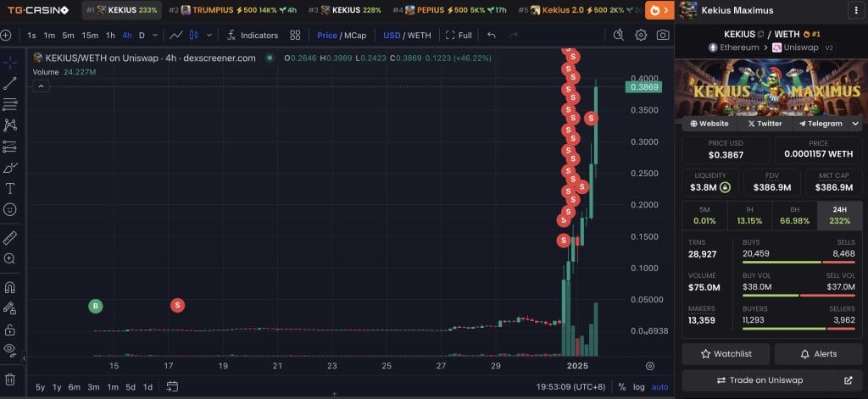Viewport: 868px width, 399px height.
Task: Open the Alerts button
Action: [x=819, y=354]
